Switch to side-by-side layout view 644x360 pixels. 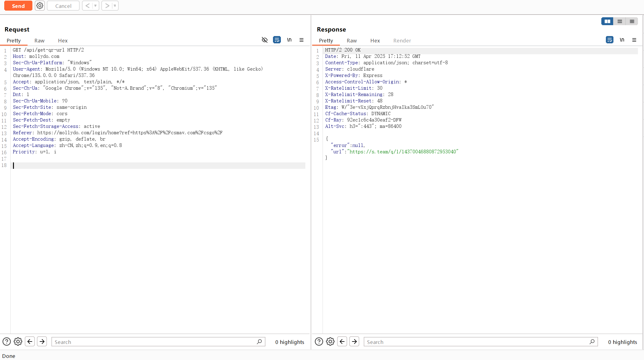click(x=607, y=21)
